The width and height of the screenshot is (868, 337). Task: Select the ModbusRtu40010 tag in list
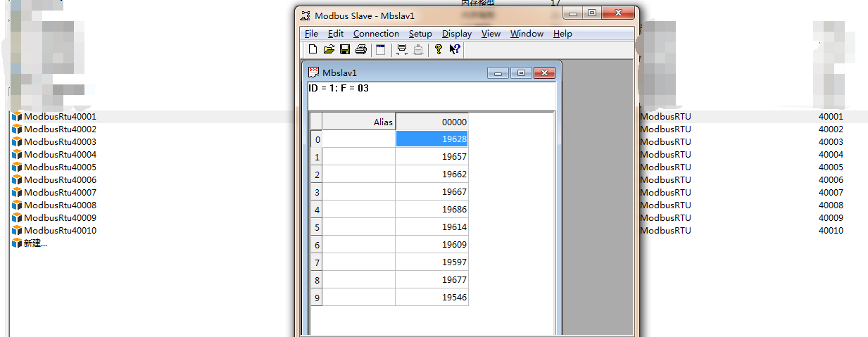pyautogui.click(x=60, y=231)
